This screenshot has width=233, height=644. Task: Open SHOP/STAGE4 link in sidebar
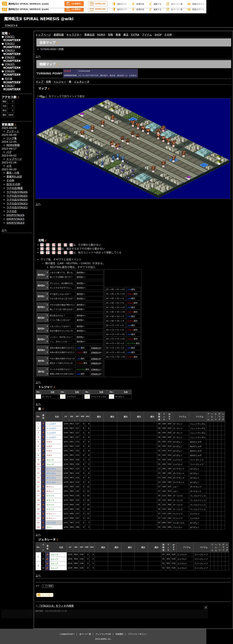pyautogui.click(x=15, y=223)
